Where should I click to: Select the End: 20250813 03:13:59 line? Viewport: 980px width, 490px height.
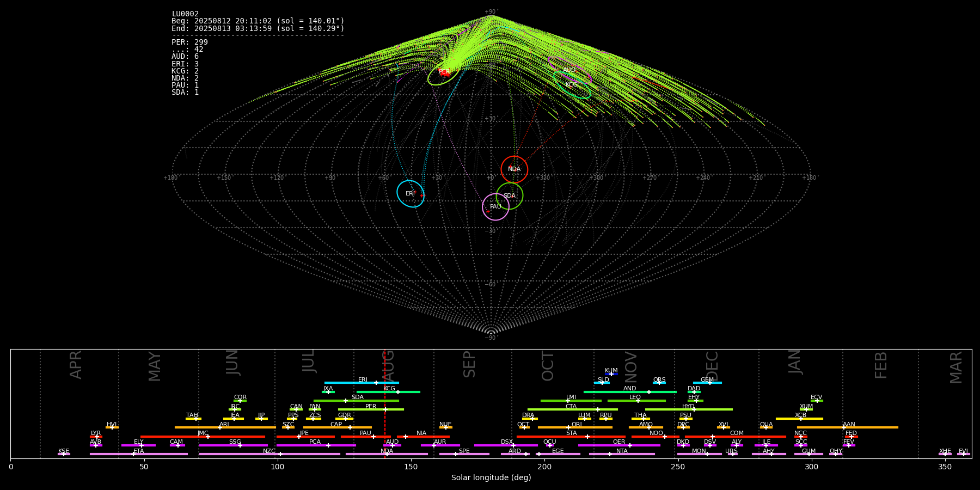[x=258, y=28]
